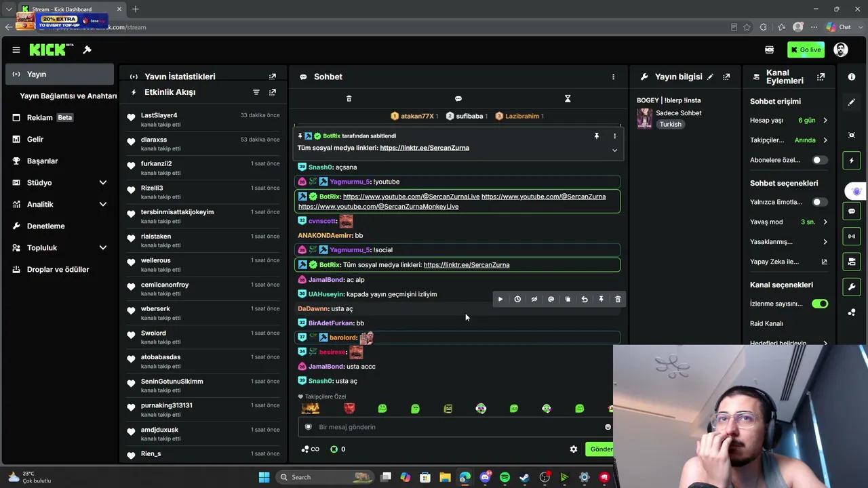Click the Gönder send button

click(x=600, y=449)
